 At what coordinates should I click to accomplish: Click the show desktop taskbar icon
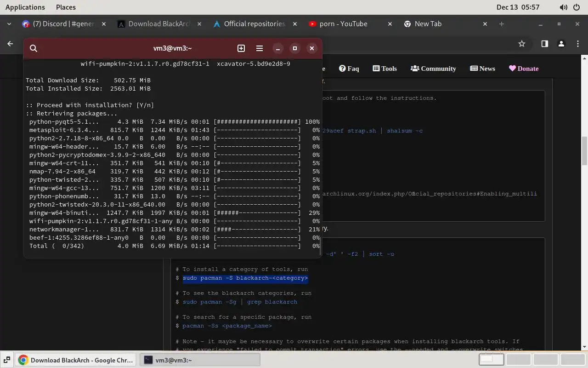(x=6, y=360)
